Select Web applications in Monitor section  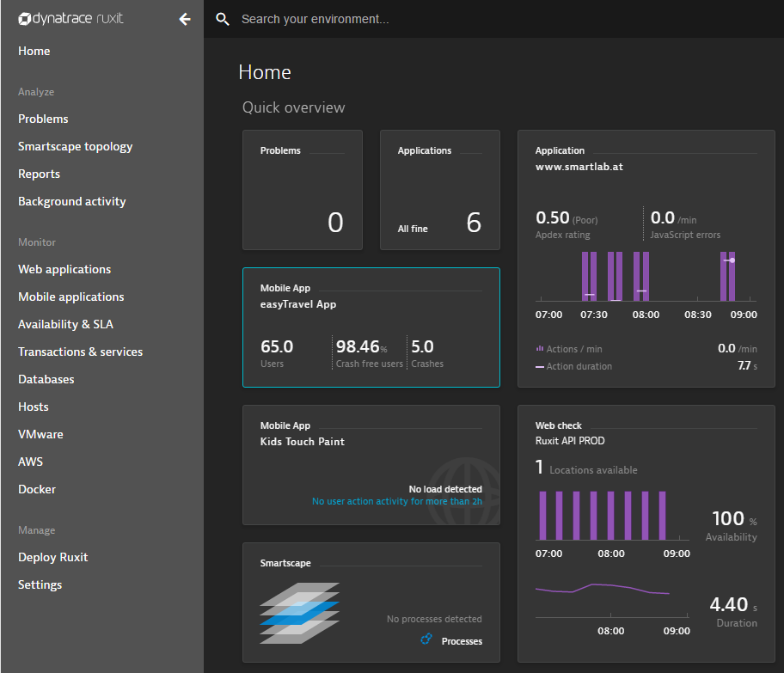(64, 269)
